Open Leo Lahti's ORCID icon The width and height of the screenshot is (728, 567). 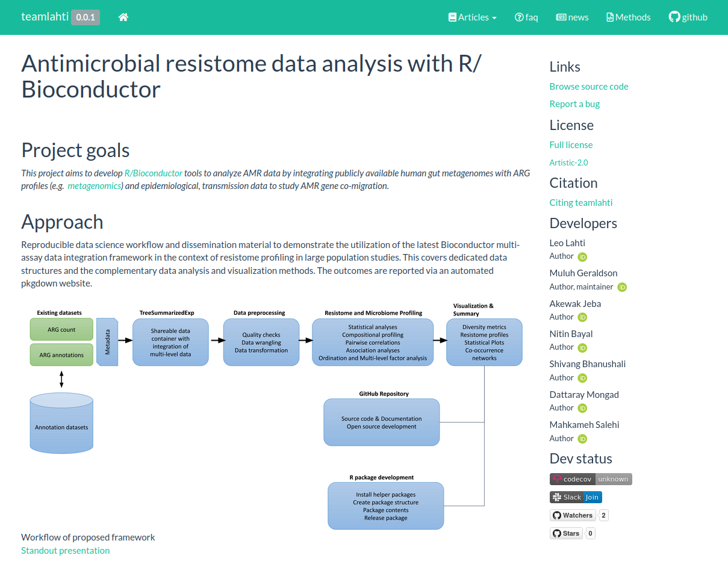582,257
